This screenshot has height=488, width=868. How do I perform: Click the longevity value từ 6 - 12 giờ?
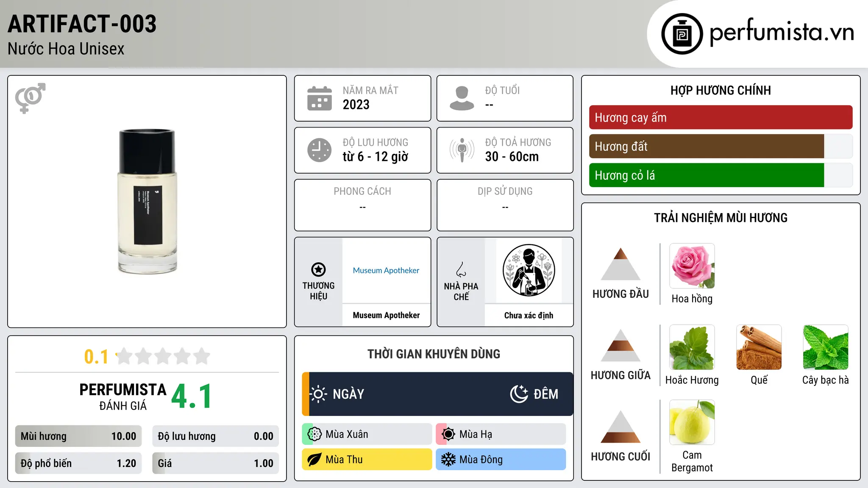(x=376, y=157)
